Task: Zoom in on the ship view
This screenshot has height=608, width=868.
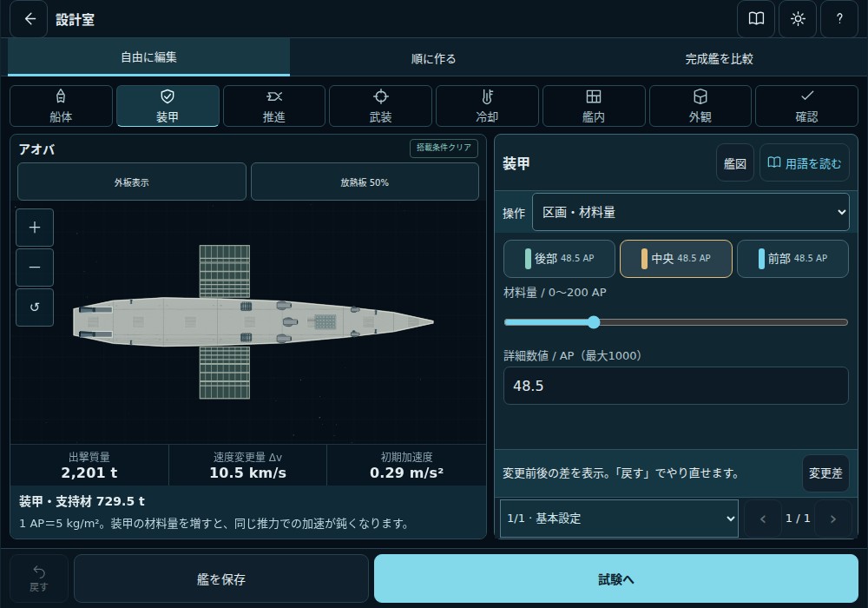Action: [x=35, y=228]
